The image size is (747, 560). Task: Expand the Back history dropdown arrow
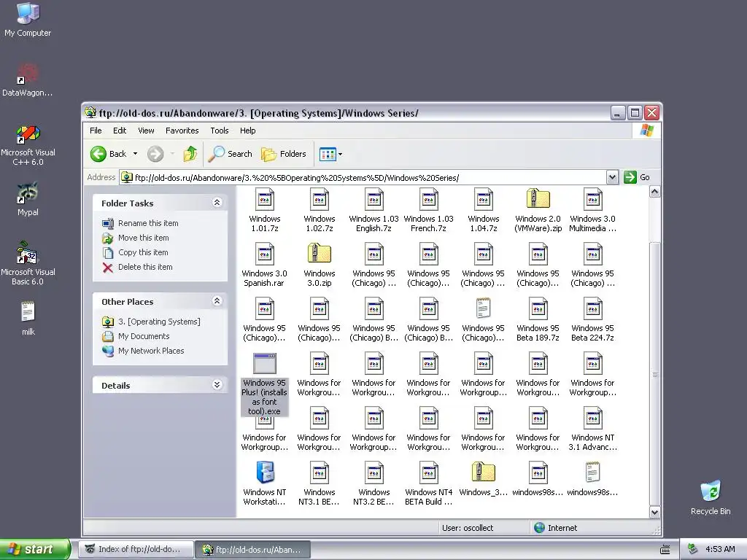135,154
